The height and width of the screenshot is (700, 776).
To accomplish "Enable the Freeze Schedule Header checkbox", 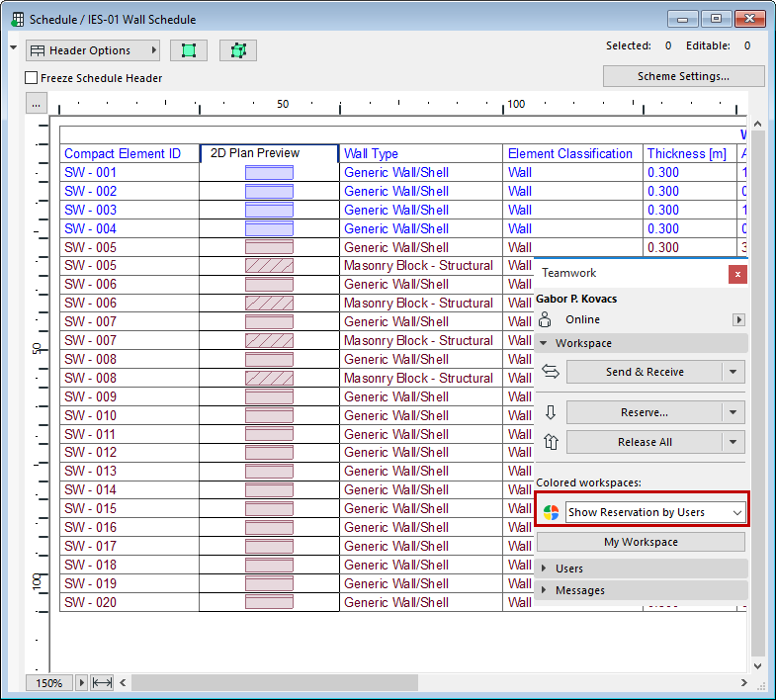I will point(32,78).
